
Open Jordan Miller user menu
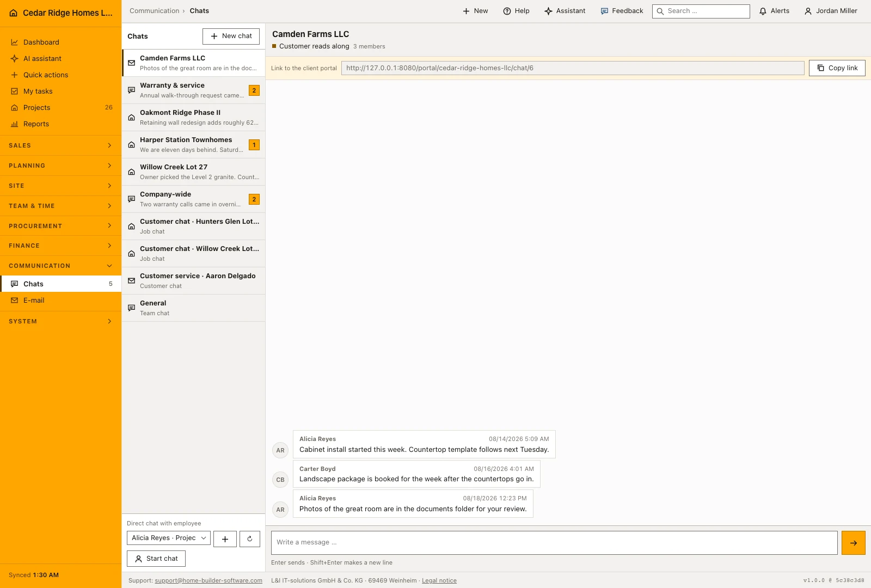[831, 11]
